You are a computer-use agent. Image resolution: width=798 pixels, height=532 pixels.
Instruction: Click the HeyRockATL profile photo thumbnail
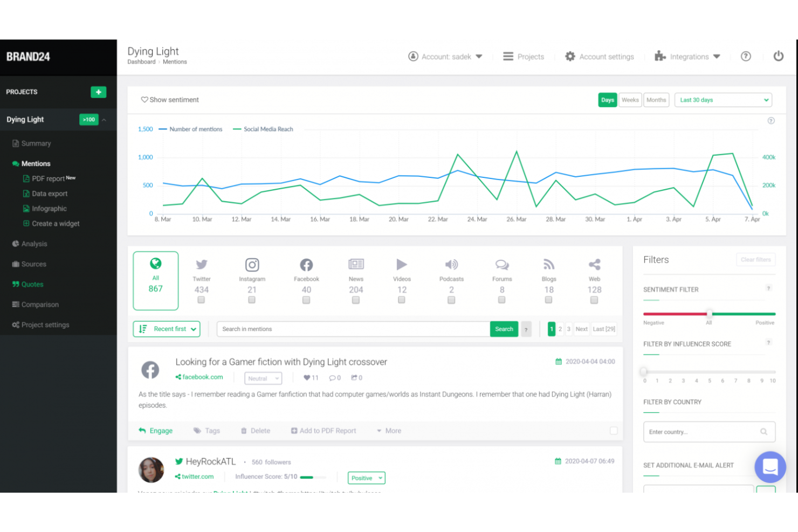[x=151, y=470]
